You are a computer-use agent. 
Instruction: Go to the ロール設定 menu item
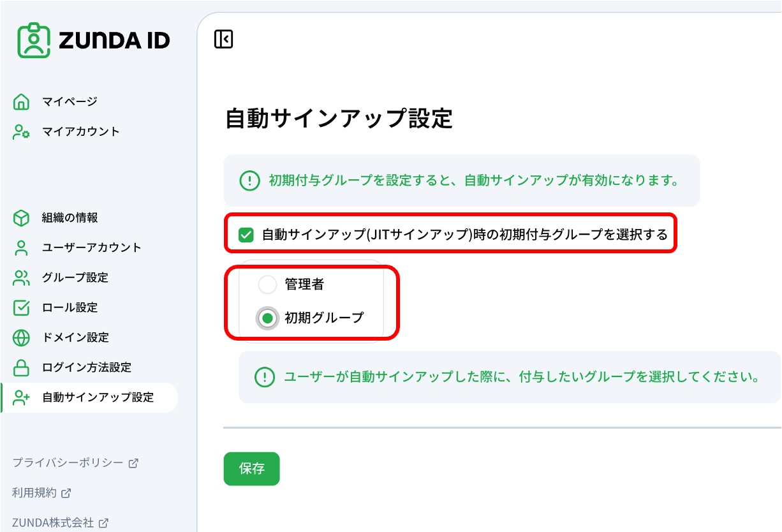70,307
